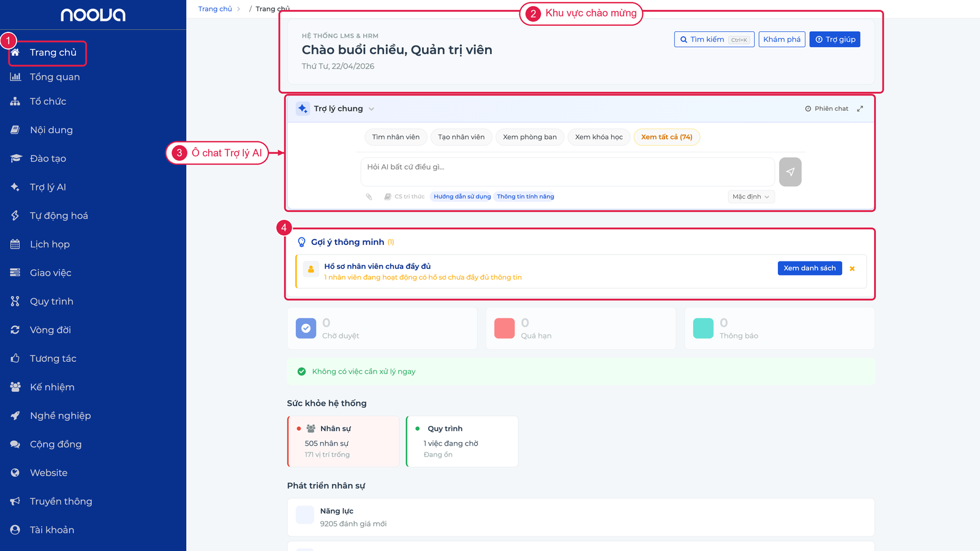Click the Cộng đồng chat bubbles icon
The height and width of the screenshot is (551, 980).
pos(15,444)
